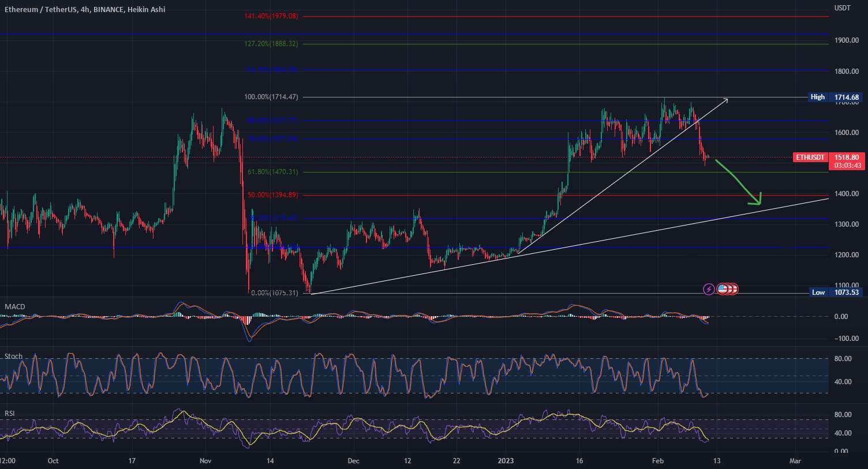Click the High label tag
This screenshot has height=469, width=868.
click(x=817, y=97)
